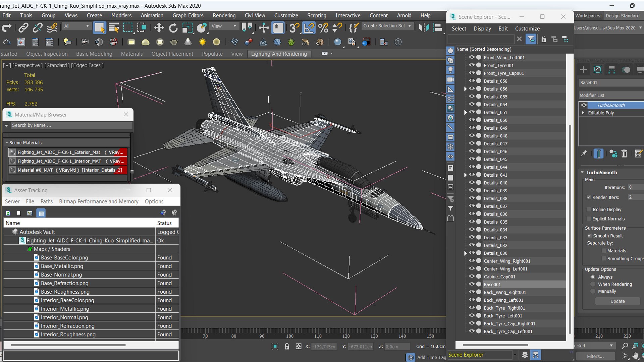Select the Select Object tool
The width and height of the screenshot is (644, 362).
tap(99, 28)
